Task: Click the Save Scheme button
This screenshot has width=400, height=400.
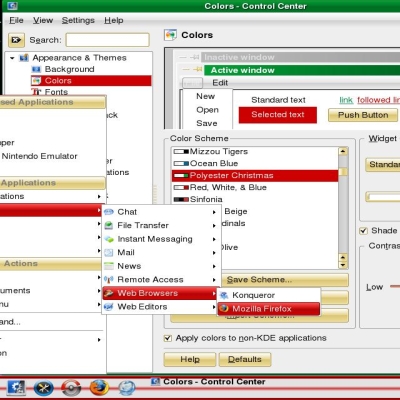Action: coord(285,280)
